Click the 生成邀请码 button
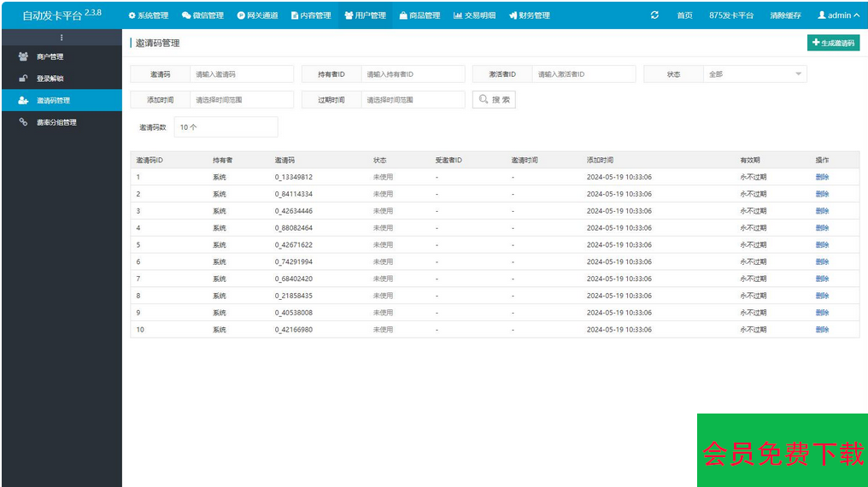 tap(833, 43)
